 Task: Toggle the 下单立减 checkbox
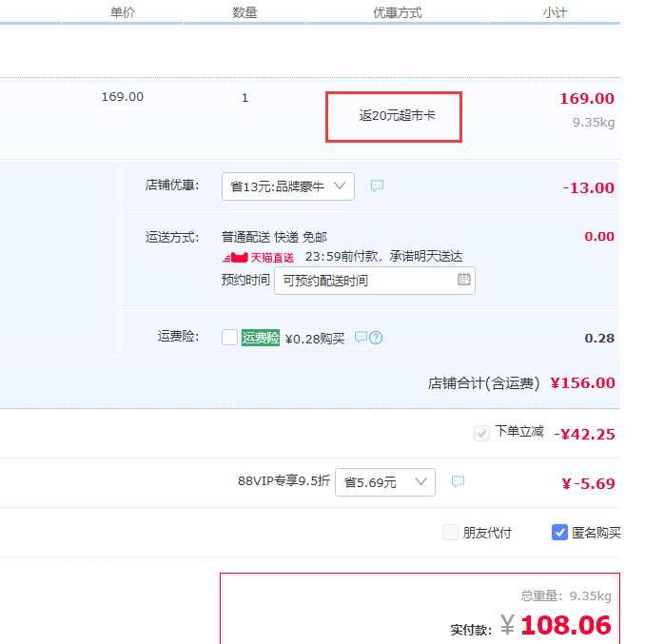[481, 433]
